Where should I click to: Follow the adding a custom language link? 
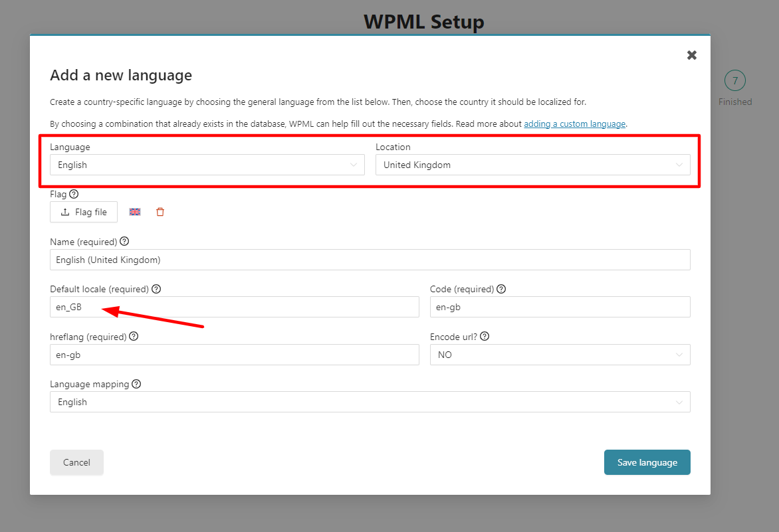[x=575, y=124]
